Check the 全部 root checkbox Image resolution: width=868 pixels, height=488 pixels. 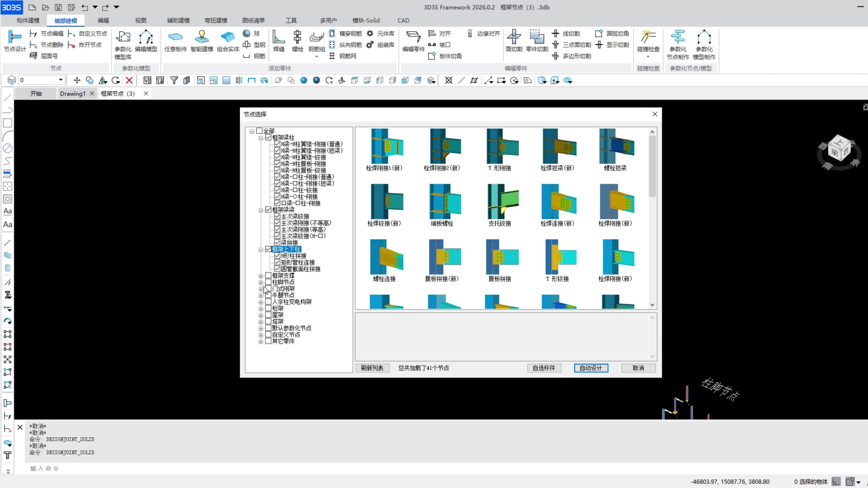(259, 131)
